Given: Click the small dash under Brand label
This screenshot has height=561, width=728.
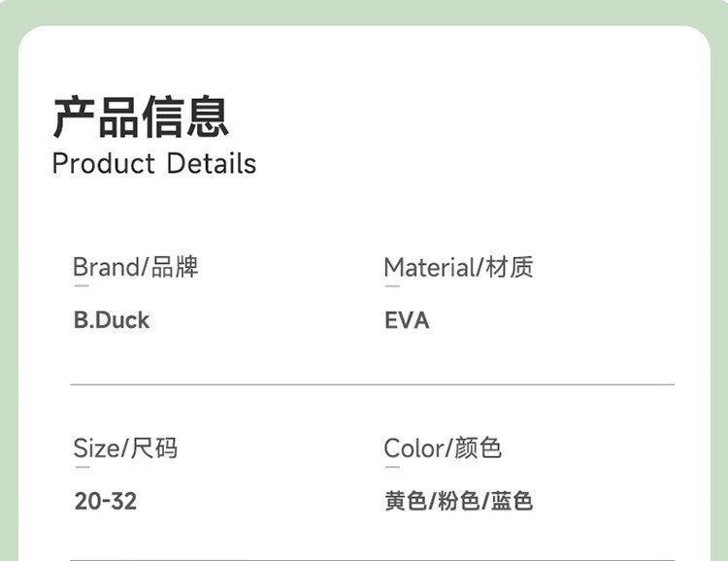Looking at the screenshot, I should (x=82, y=285).
